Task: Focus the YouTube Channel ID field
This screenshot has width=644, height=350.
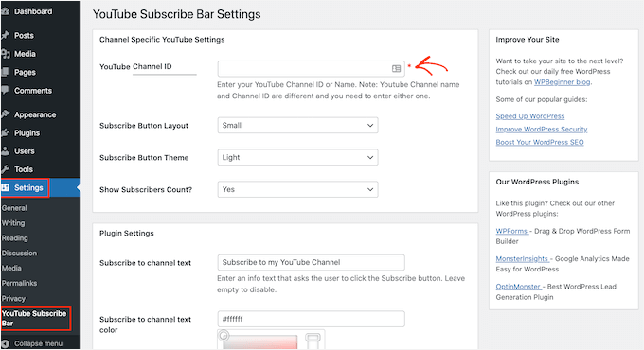Action: pyautogui.click(x=311, y=68)
